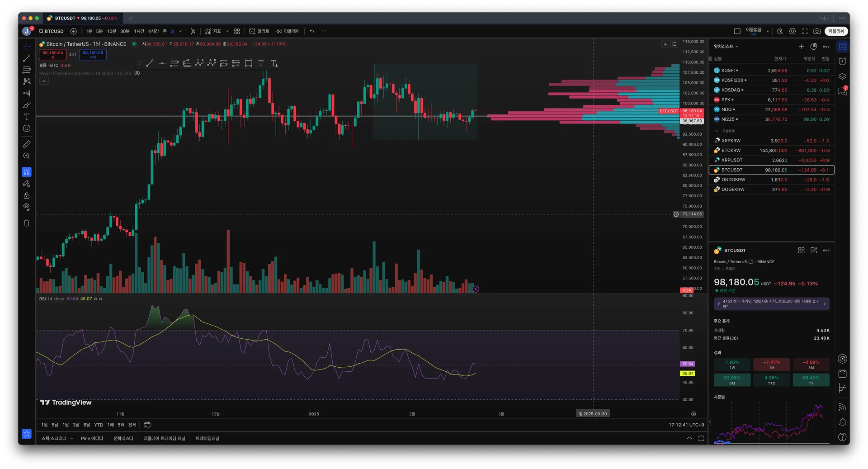Open the go-to-date calendar icon
The width and height of the screenshot is (868, 469).
147,425
